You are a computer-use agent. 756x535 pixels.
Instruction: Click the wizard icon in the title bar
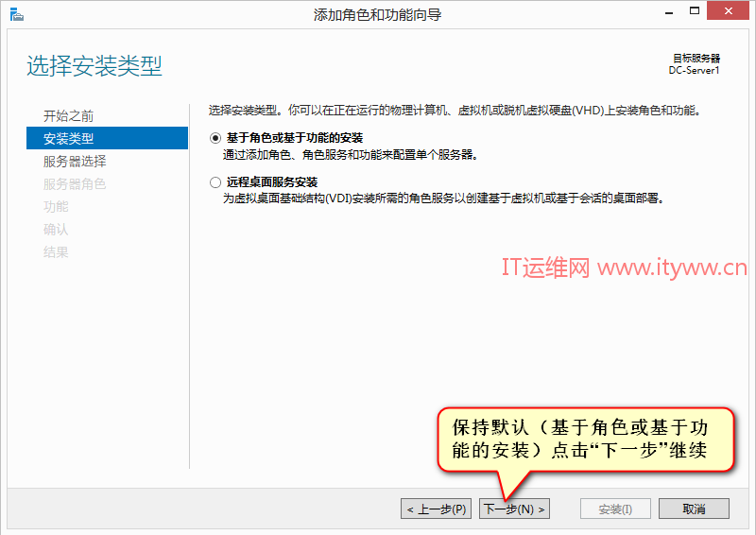pyautogui.click(x=16, y=14)
